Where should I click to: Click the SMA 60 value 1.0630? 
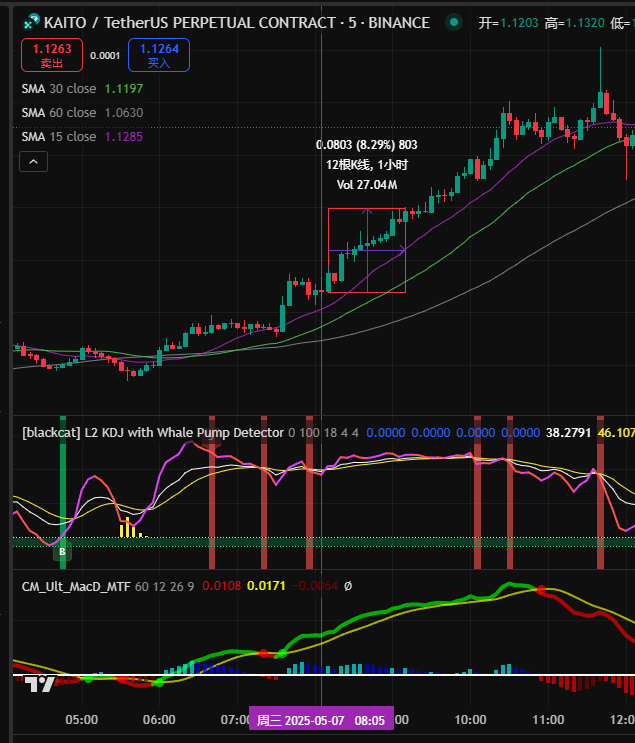click(124, 113)
